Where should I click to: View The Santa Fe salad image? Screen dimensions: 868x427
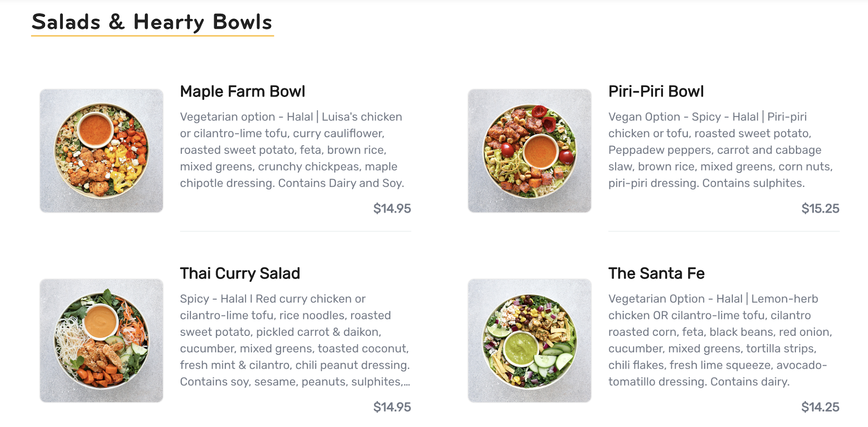click(529, 340)
